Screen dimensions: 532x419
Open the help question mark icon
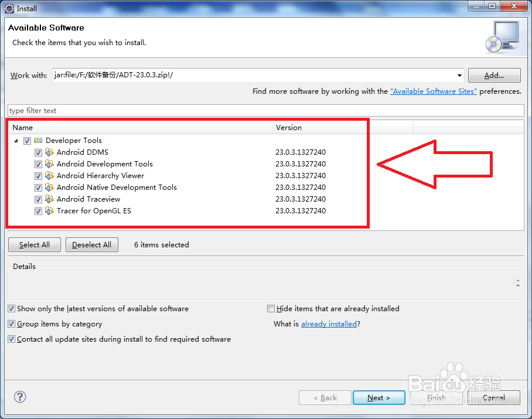[x=20, y=397]
